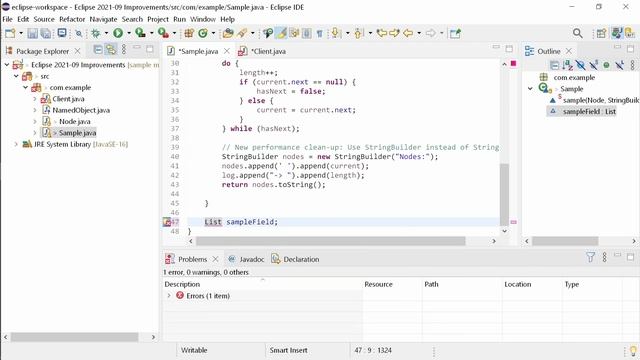Close the Sample.java editor tab
Screen dimensions: 640x360
coord(227,51)
